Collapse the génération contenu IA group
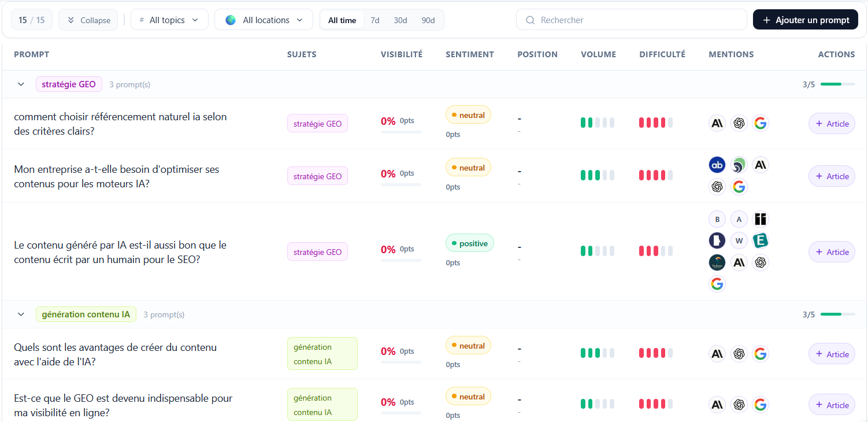The width and height of the screenshot is (868, 422). pyautogui.click(x=21, y=314)
